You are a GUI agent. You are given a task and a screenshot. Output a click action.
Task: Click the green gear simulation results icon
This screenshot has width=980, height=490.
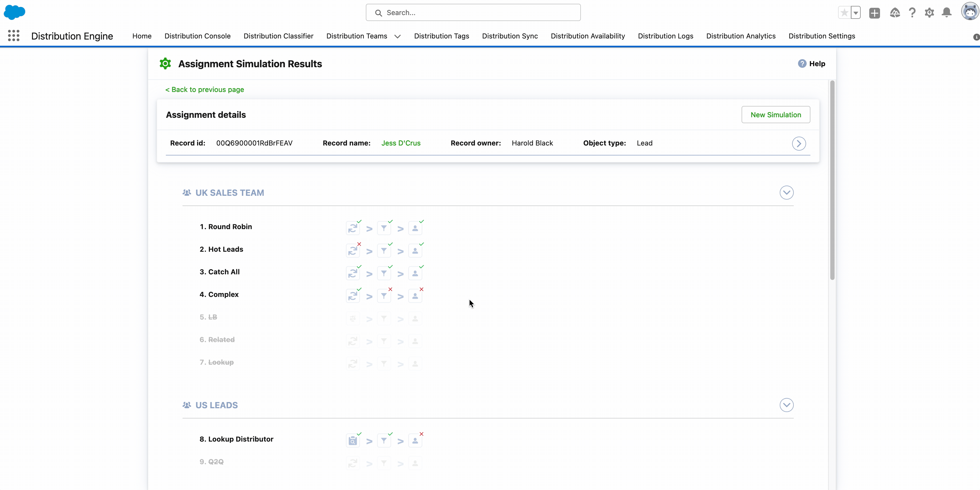(x=165, y=63)
